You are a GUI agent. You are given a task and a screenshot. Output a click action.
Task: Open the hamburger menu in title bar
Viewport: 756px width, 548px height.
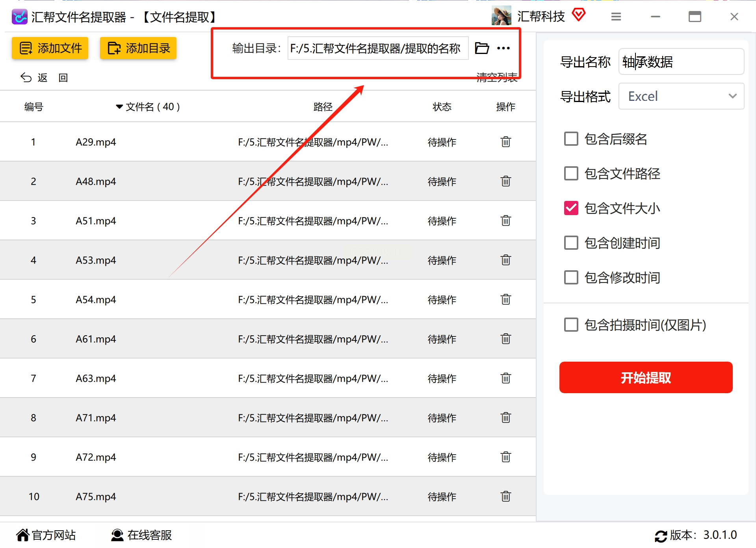(x=616, y=17)
